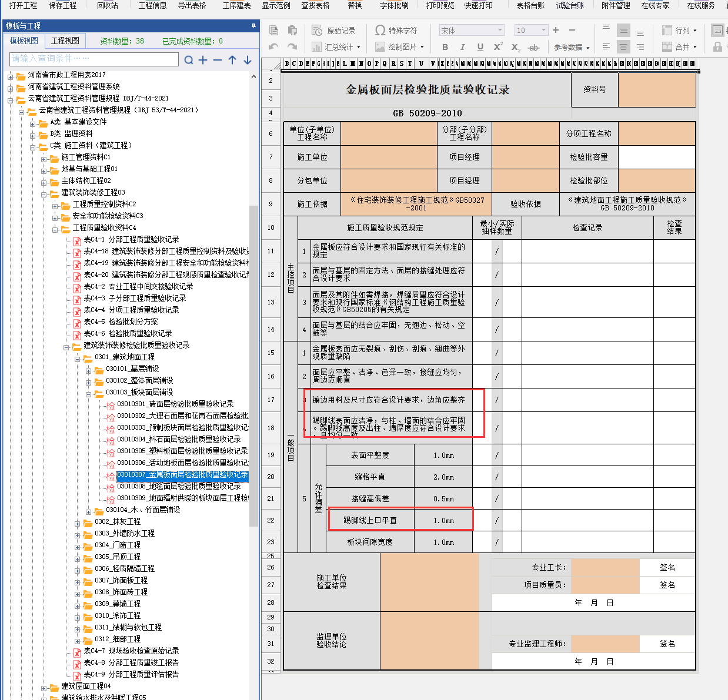Collapse the 030103_板块面层铺设 folder
The width and height of the screenshot is (728, 700).
88,394
